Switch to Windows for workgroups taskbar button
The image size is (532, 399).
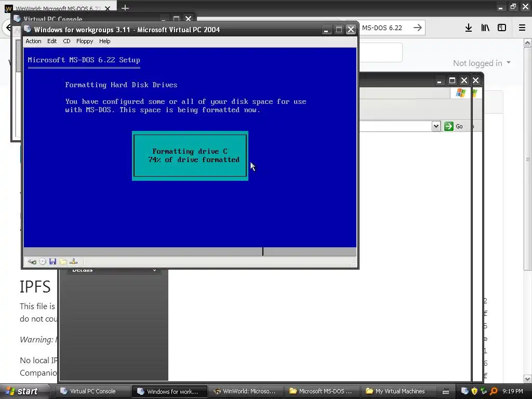(x=169, y=391)
